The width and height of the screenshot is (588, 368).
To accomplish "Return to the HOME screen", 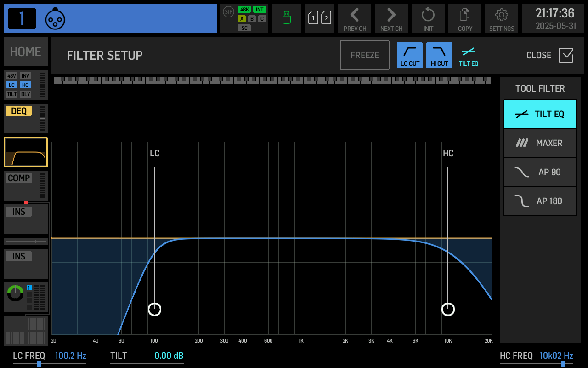I will point(25,52).
